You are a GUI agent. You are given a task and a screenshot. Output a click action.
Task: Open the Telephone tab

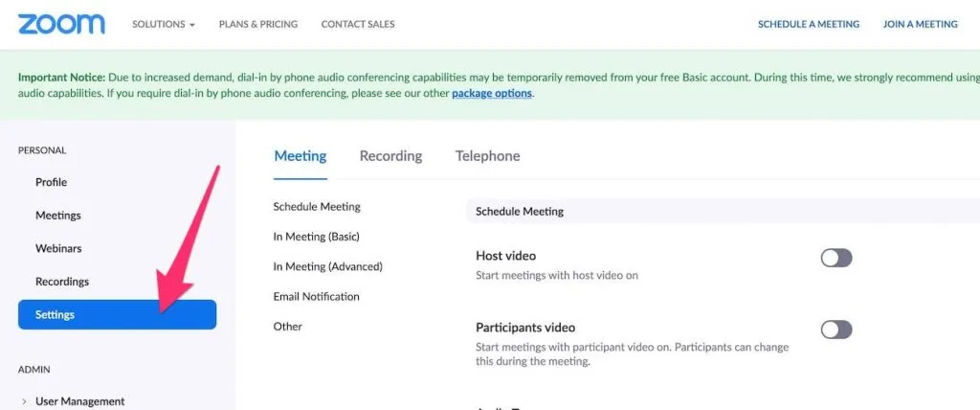(487, 156)
